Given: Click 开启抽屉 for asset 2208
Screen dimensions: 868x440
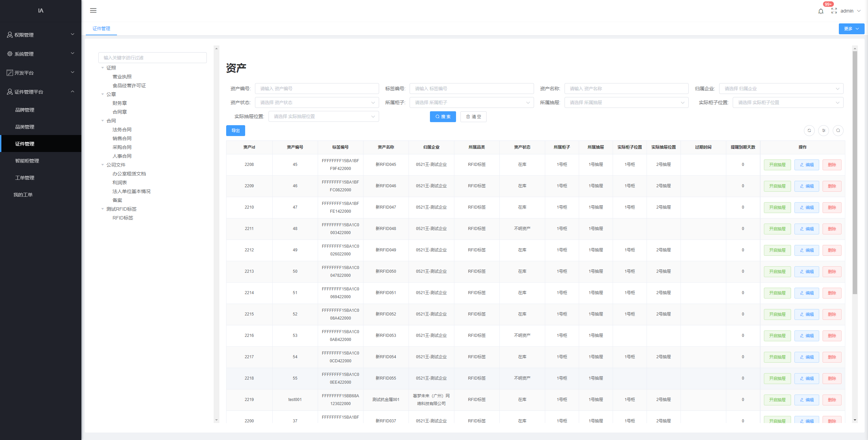Looking at the screenshot, I should pos(777,165).
